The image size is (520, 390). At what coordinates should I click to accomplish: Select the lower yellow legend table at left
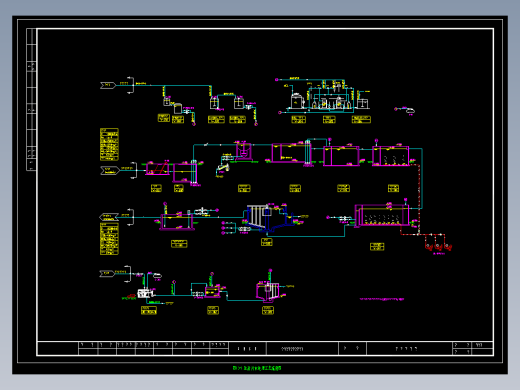[x=109, y=239]
